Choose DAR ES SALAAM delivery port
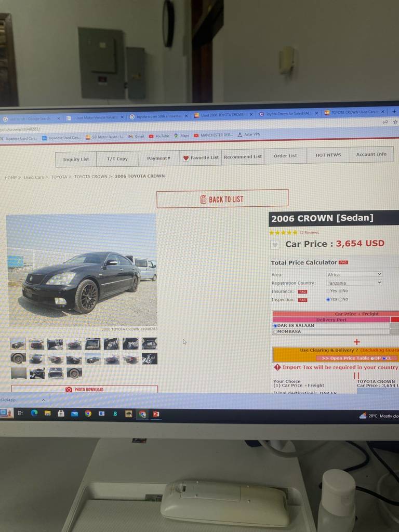The width and height of the screenshot is (399, 532). tap(275, 326)
